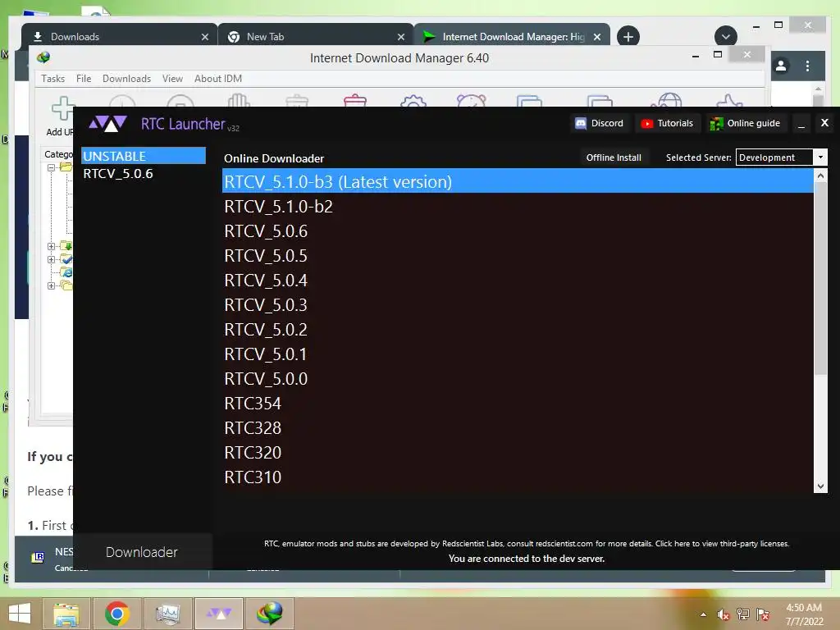This screenshot has height=630, width=840.
Task: Click the RTC Launcher taskbar icon
Action: (x=218, y=614)
